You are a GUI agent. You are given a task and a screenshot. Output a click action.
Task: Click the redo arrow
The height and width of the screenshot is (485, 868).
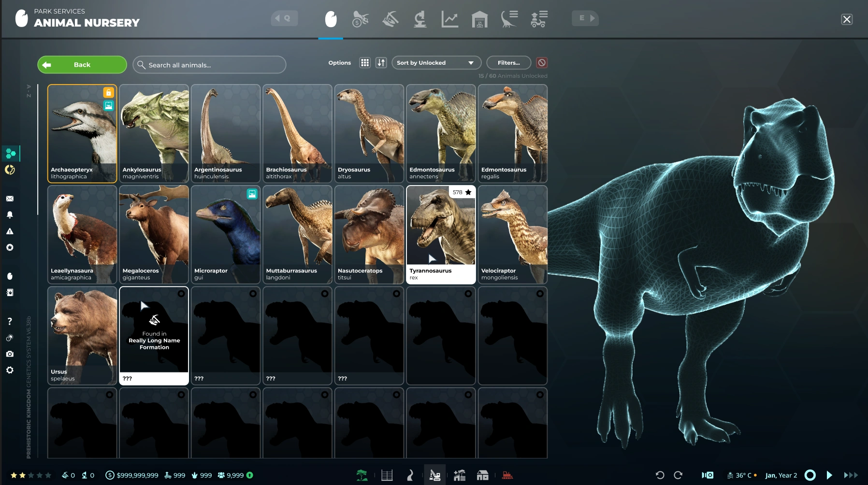tap(678, 475)
